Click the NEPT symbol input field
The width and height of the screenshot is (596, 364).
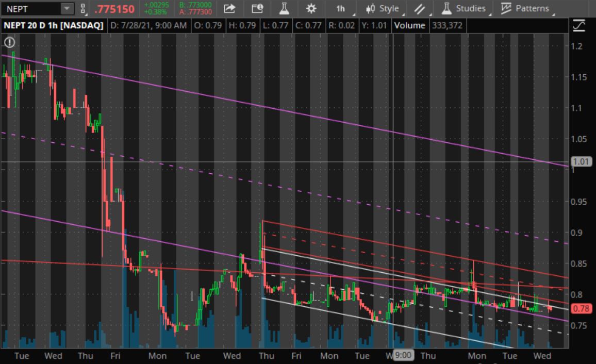[31, 9]
